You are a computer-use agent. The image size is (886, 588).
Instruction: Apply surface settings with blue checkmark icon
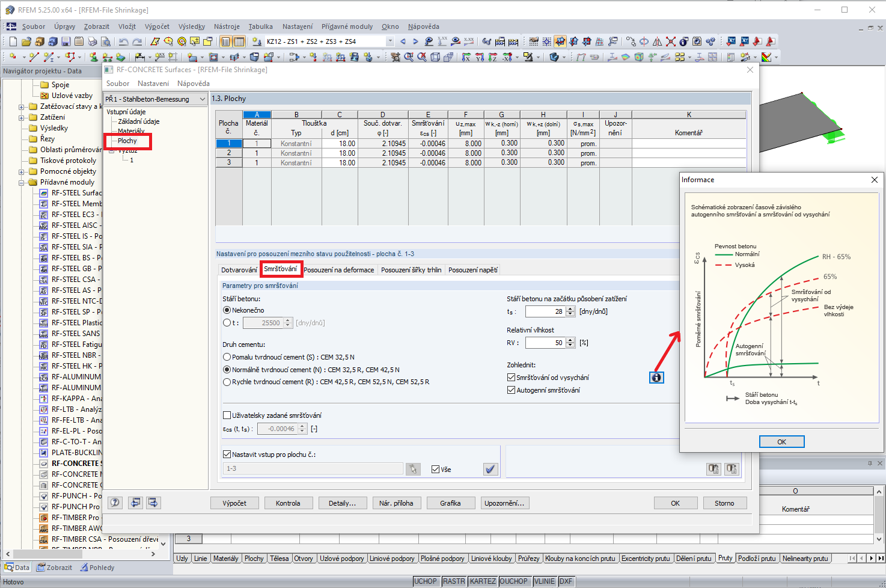490,469
